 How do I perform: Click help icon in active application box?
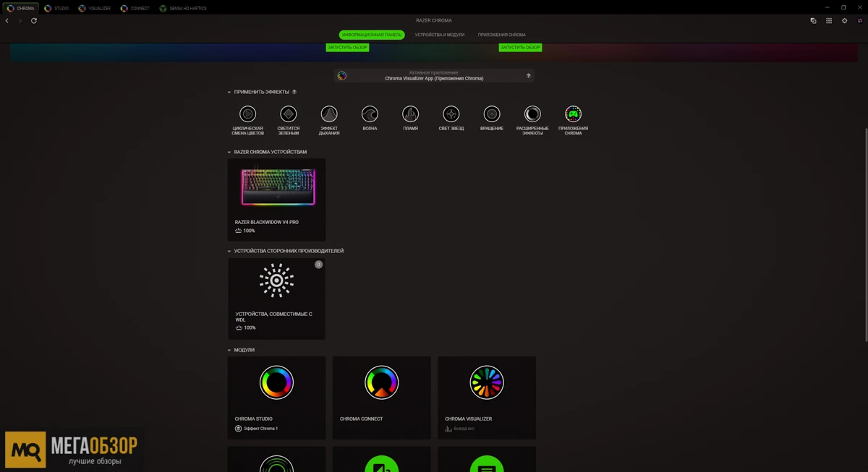tap(529, 76)
